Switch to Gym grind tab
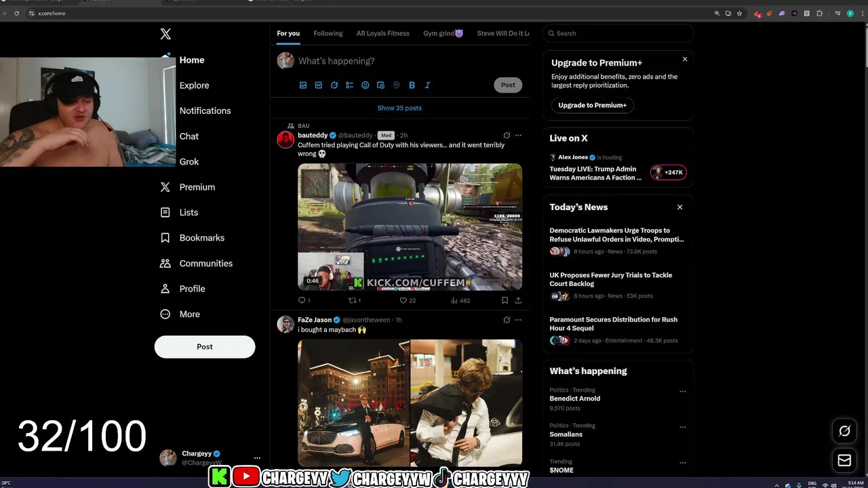 (x=443, y=33)
